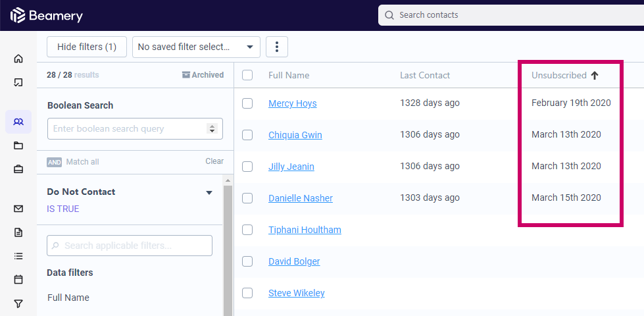Image resolution: width=644 pixels, height=316 pixels.
Task: Open the three-dot more options menu
Action: pyautogui.click(x=277, y=47)
